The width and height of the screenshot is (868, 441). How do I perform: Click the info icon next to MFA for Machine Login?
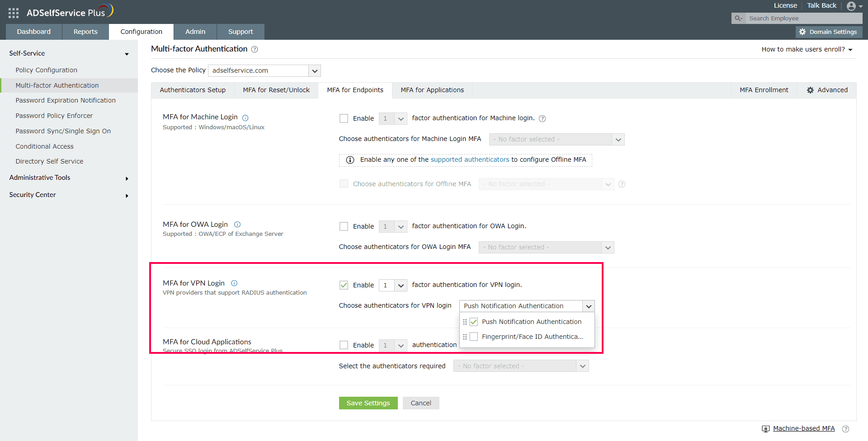[x=245, y=117]
